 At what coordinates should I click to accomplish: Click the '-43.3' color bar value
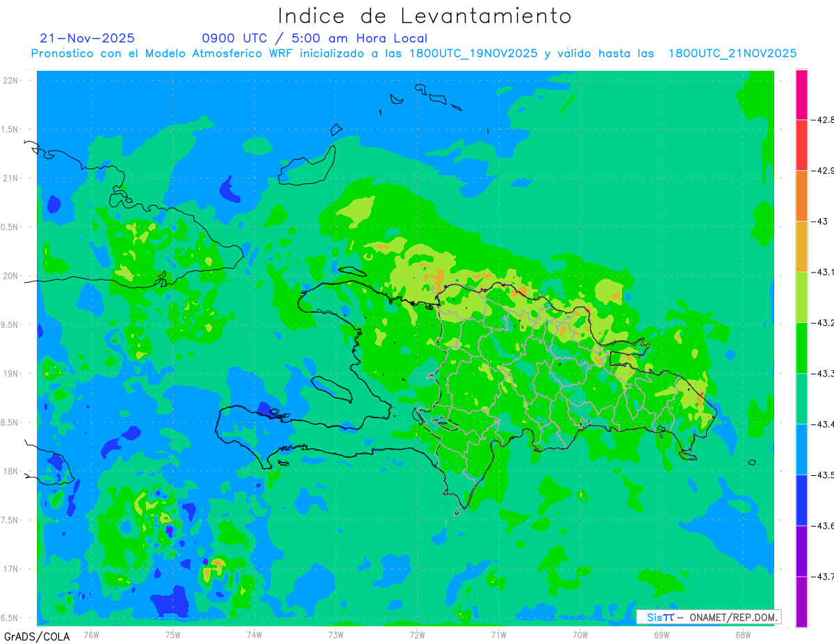(821, 374)
